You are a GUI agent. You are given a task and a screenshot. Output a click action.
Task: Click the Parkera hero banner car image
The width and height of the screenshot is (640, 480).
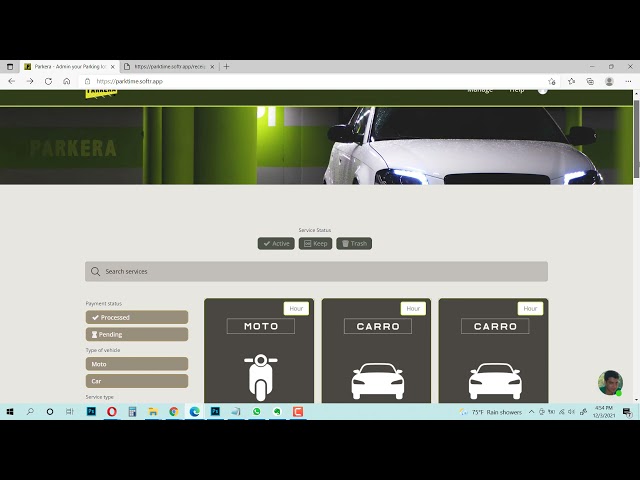(x=463, y=145)
